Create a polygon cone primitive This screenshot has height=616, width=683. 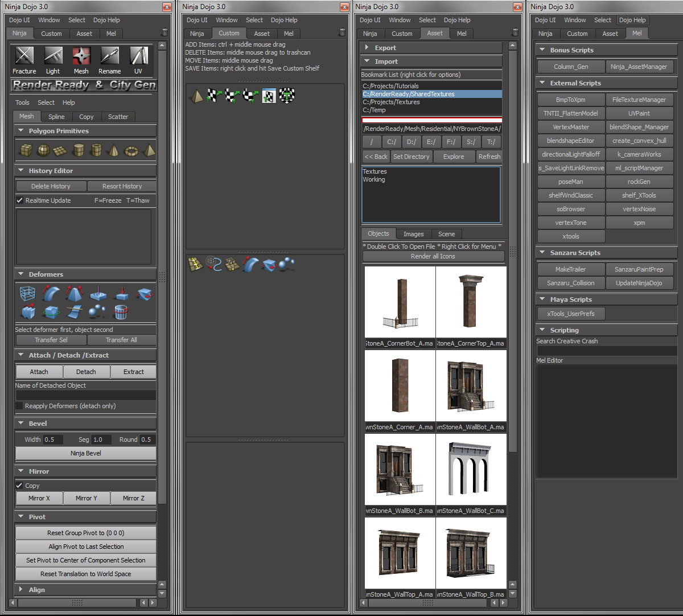[x=114, y=150]
